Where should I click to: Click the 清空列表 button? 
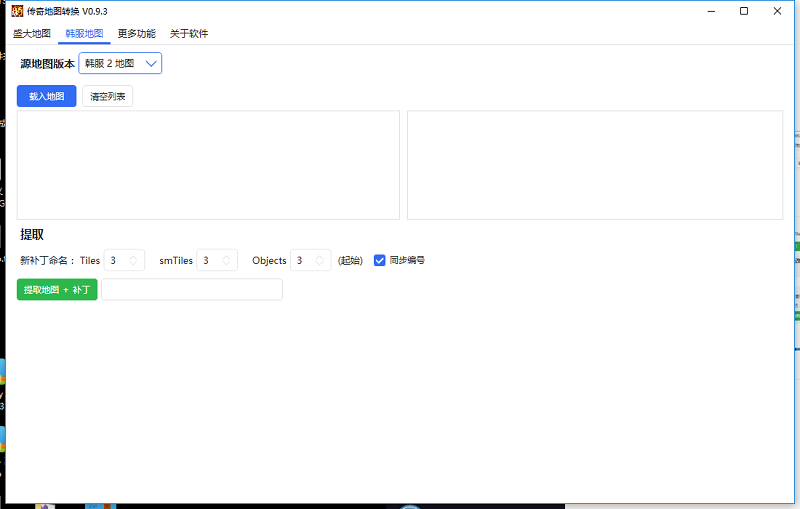pos(108,96)
